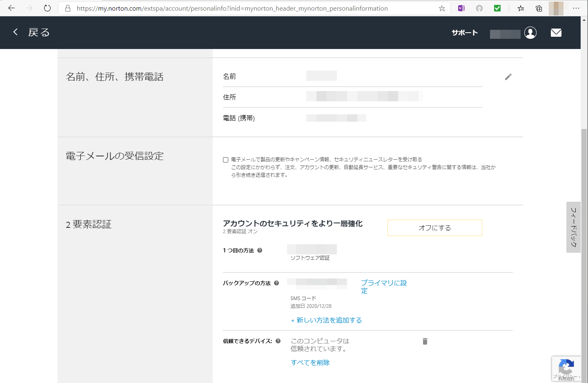Reload the page with the refresh icon
The height and width of the screenshot is (383, 588).
(47, 8)
